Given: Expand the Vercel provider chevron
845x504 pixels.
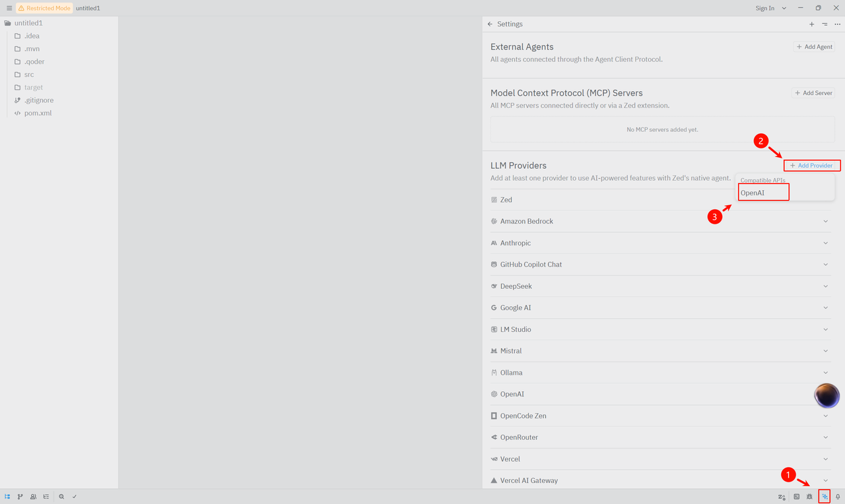Looking at the screenshot, I should tap(825, 459).
